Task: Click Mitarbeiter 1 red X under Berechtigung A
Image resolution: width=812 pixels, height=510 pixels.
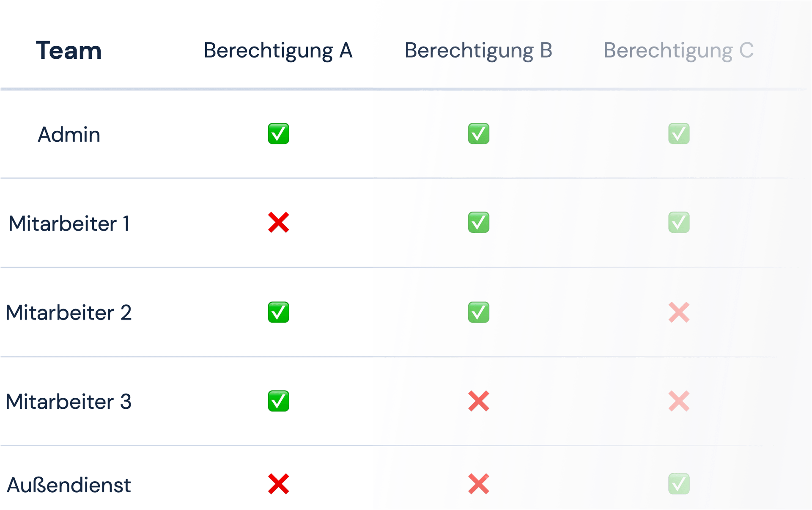Action: (278, 223)
